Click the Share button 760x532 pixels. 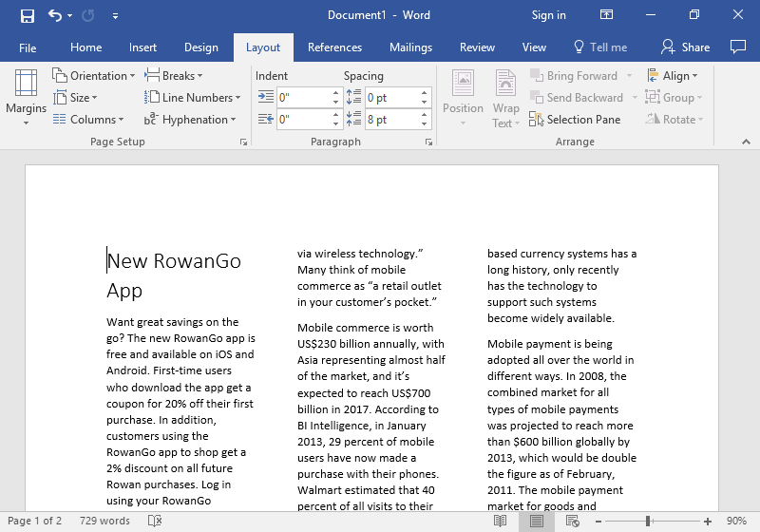point(685,47)
